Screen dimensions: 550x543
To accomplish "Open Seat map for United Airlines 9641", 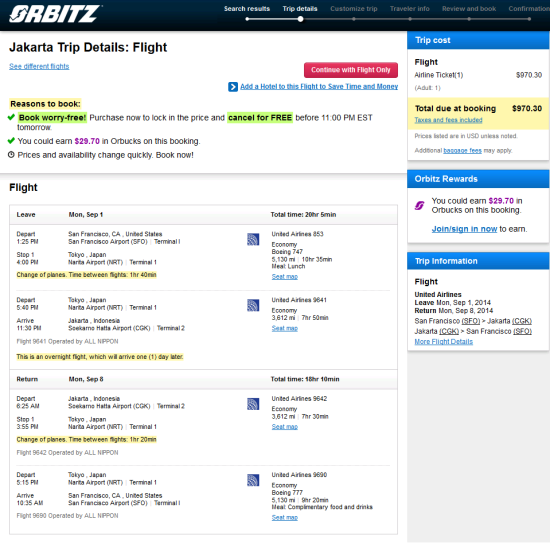I will 284,328.
